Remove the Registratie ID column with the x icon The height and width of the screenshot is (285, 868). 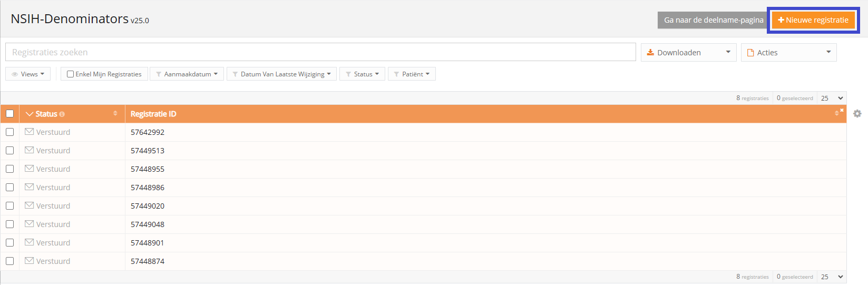click(842, 110)
